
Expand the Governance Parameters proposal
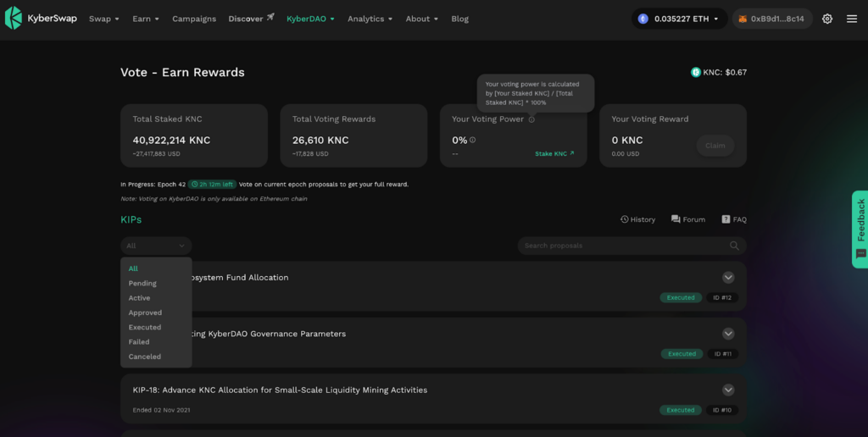click(x=728, y=334)
